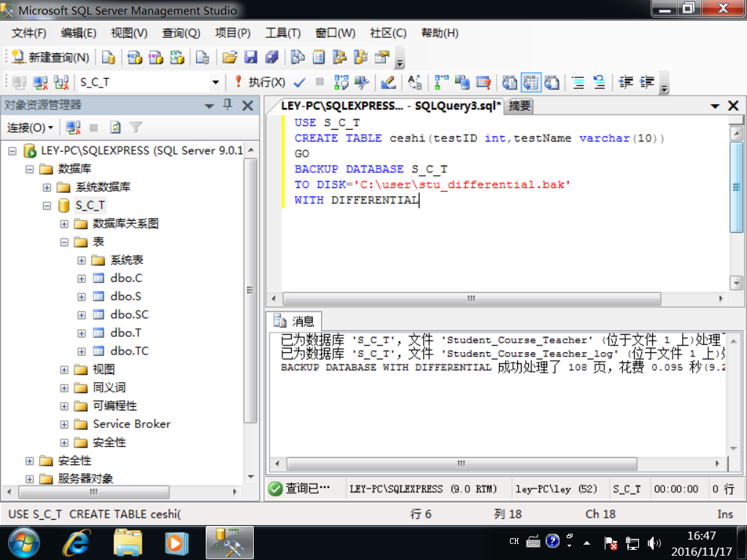The width and height of the screenshot is (747, 560).
Task: Collapse the S_C_T database node
Action: [x=47, y=206]
